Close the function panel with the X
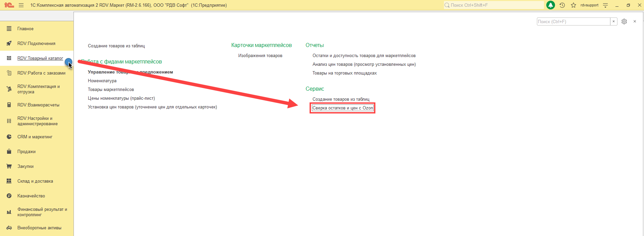The image size is (644, 236). 635,21
